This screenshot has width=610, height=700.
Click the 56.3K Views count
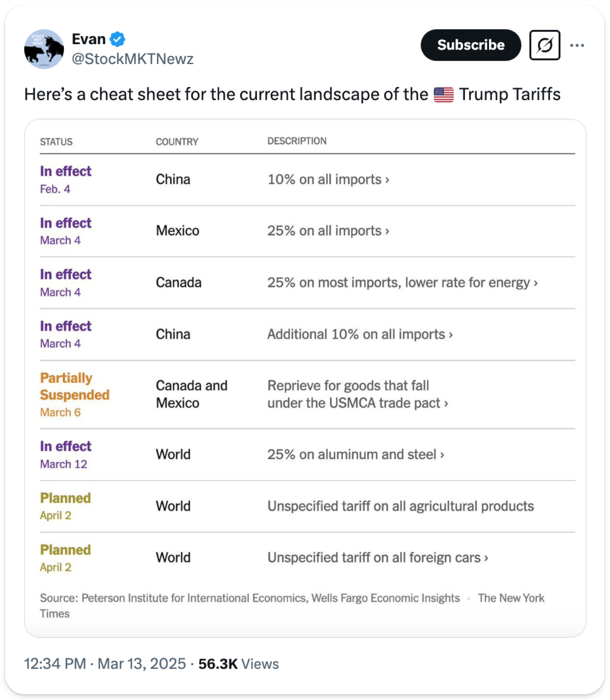(239, 664)
